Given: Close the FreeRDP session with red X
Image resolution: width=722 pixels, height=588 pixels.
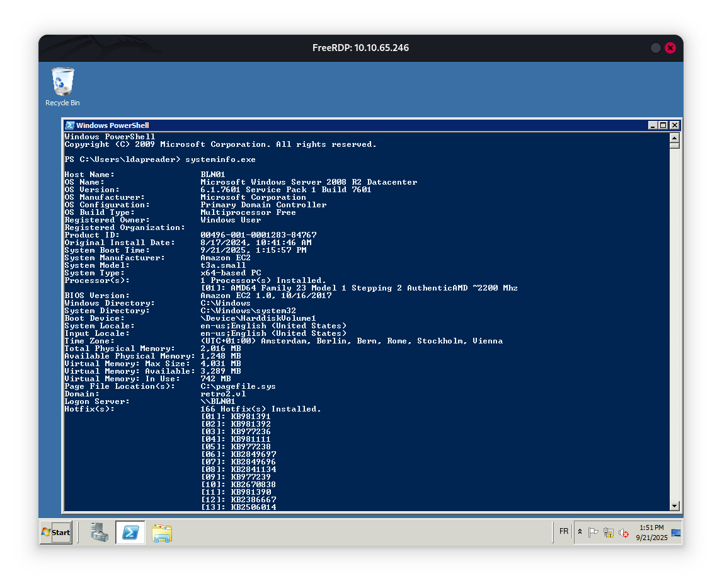Looking at the screenshot, I should click(x=670, y=48).
